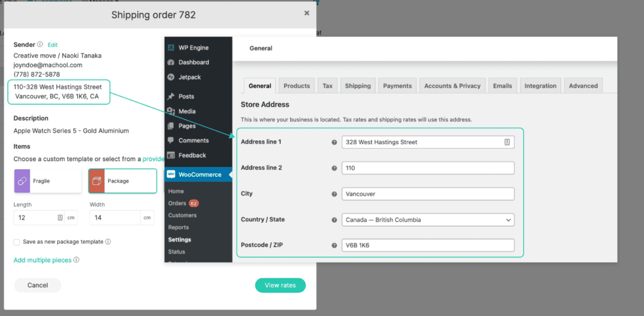Select the Payments tab
Viewport: 644px width, 316px height.
[397, 86]
